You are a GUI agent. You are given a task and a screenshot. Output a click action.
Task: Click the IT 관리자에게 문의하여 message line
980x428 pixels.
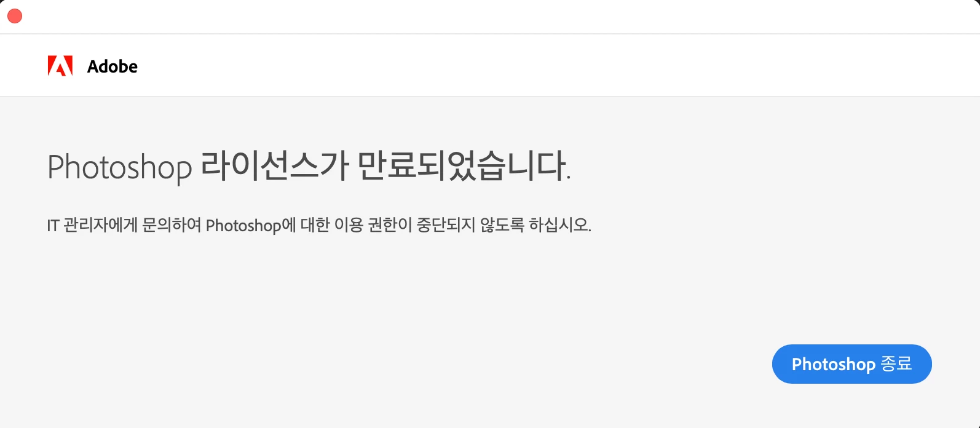click(x=319, y=225)
